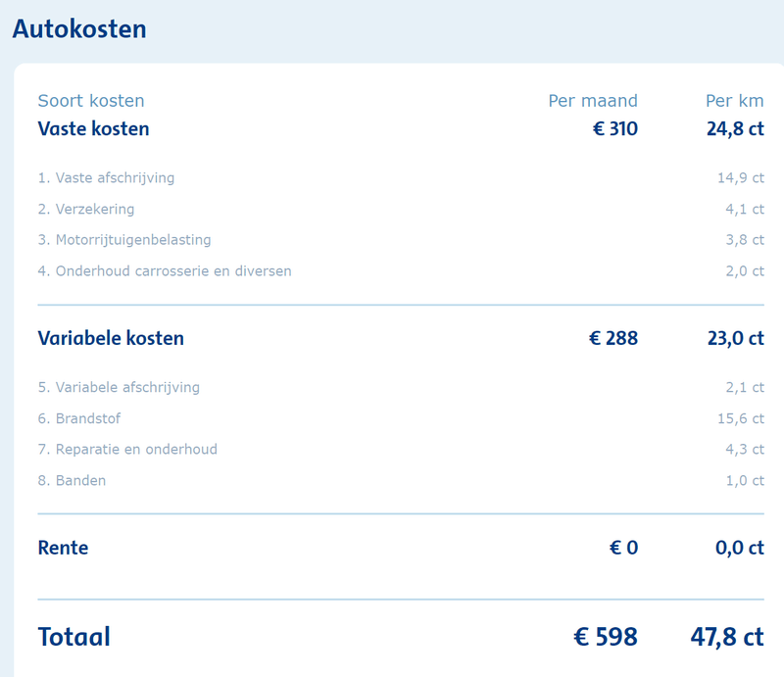Select the Vaste kosten section title

(x=93, y=129)
